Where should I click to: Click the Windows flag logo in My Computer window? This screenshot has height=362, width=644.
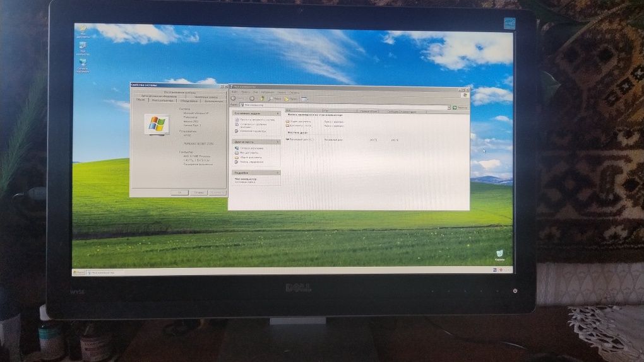click(x=465, y=95)
